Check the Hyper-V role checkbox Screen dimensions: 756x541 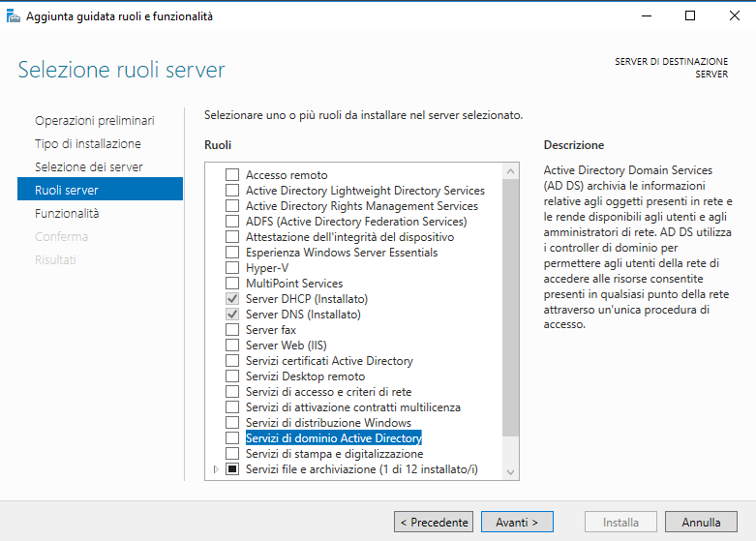coord(232,268)
